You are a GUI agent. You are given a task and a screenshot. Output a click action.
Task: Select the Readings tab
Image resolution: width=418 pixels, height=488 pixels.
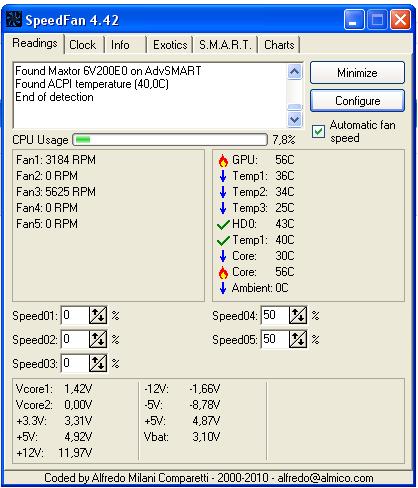(35, 43)
